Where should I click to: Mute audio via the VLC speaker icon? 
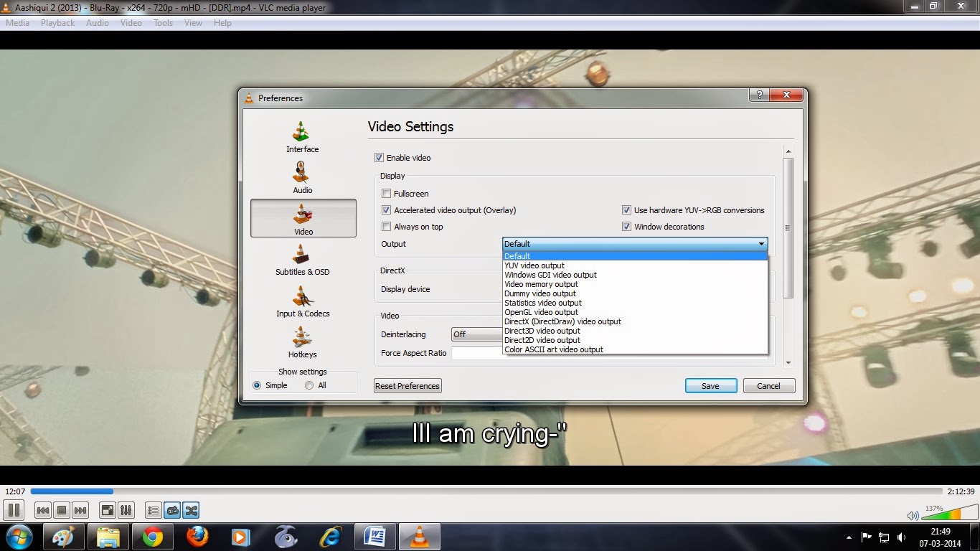913,515
